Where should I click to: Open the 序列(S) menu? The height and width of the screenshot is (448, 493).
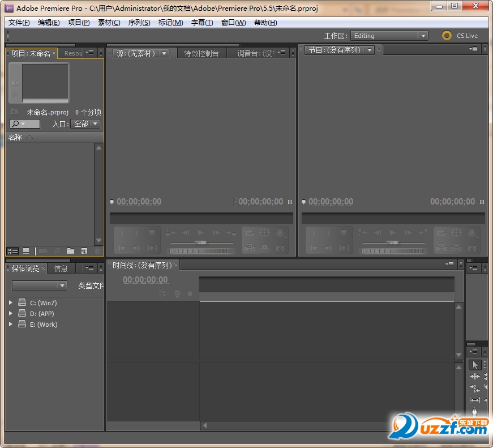[x=139, y=23]
